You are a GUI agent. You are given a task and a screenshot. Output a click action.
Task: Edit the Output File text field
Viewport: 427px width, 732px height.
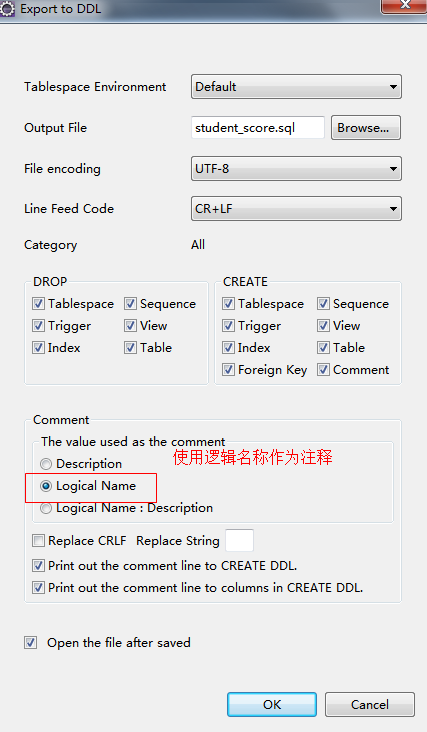tap(258, 127)
